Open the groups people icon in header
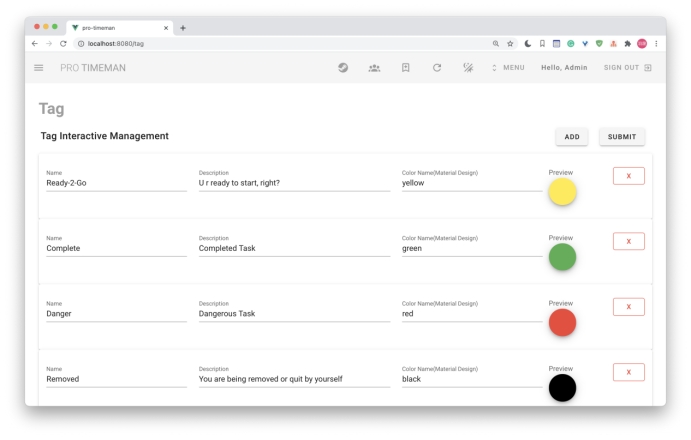 [374, 68]
